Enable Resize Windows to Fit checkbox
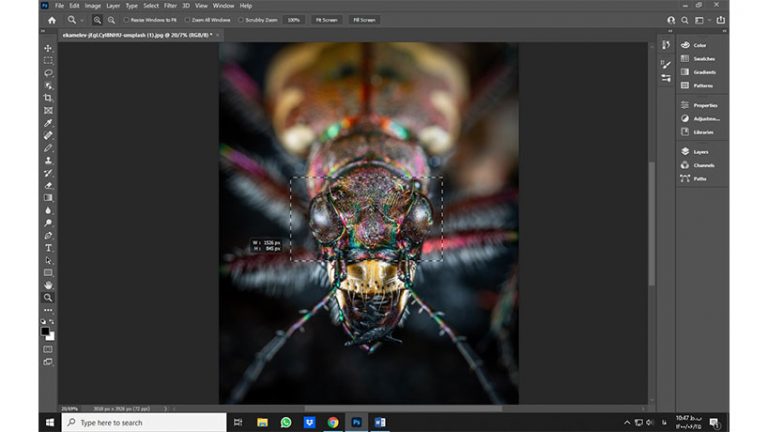768x432 pixels. pyautogui.click(x=126, y=20)
